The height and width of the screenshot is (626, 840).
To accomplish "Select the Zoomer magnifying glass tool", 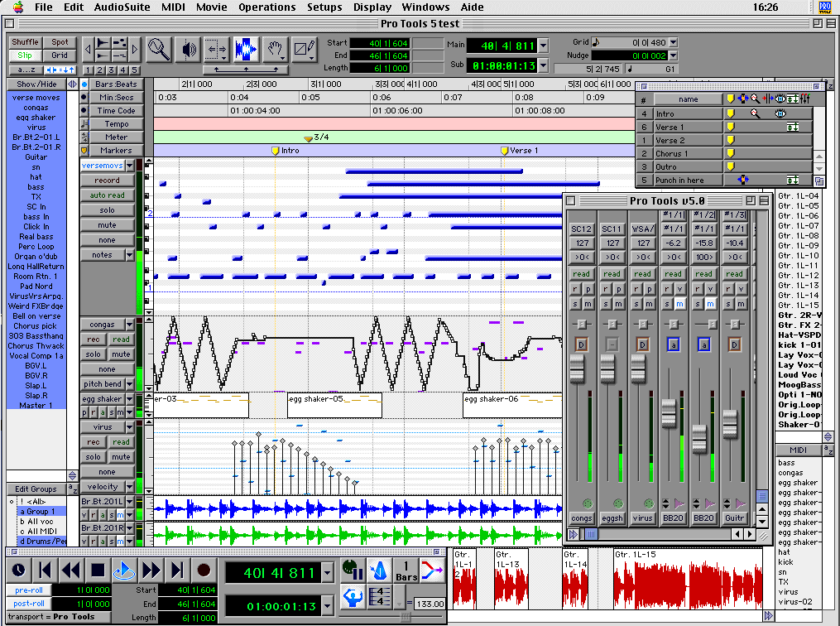I will pos(159,50).
